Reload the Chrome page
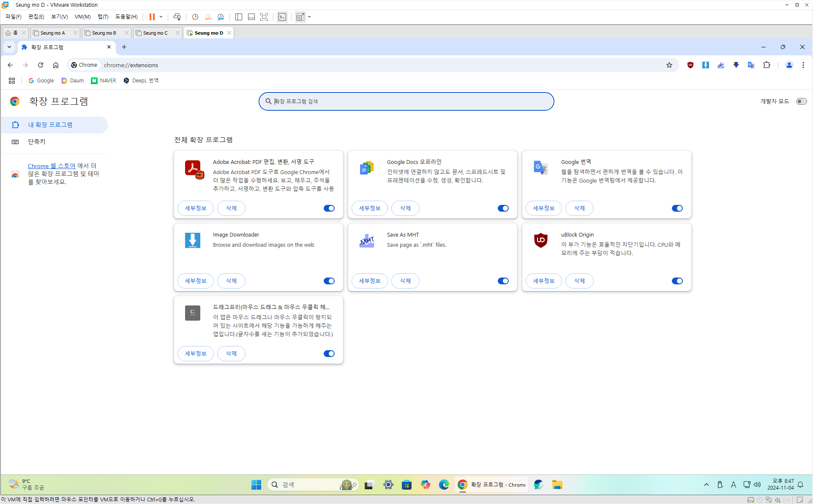 coord(41,65)
